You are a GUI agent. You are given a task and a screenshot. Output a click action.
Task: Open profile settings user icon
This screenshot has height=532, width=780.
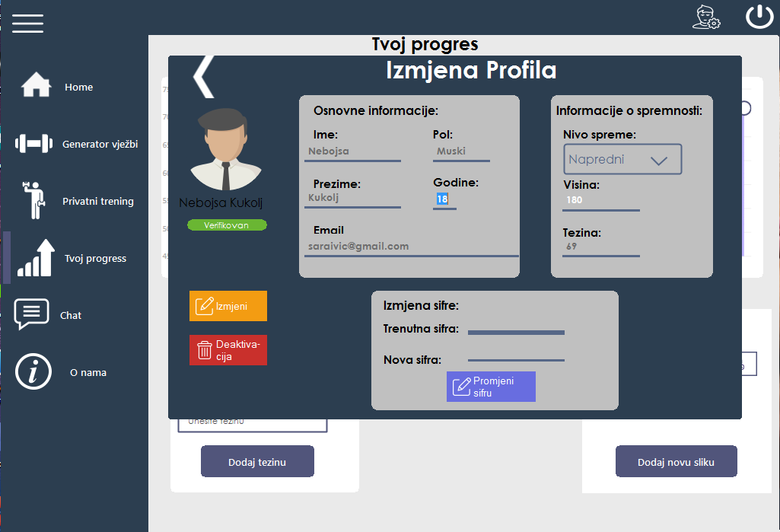click(x=706, y=17)
